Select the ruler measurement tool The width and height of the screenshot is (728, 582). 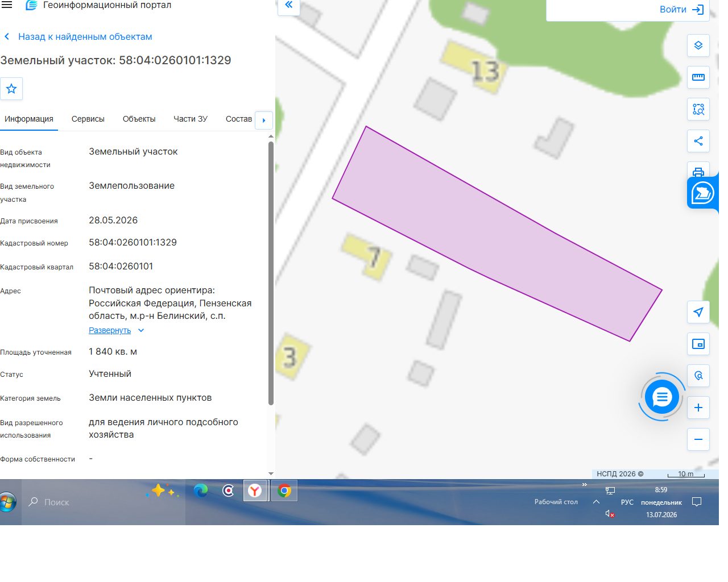coord(698,77)
